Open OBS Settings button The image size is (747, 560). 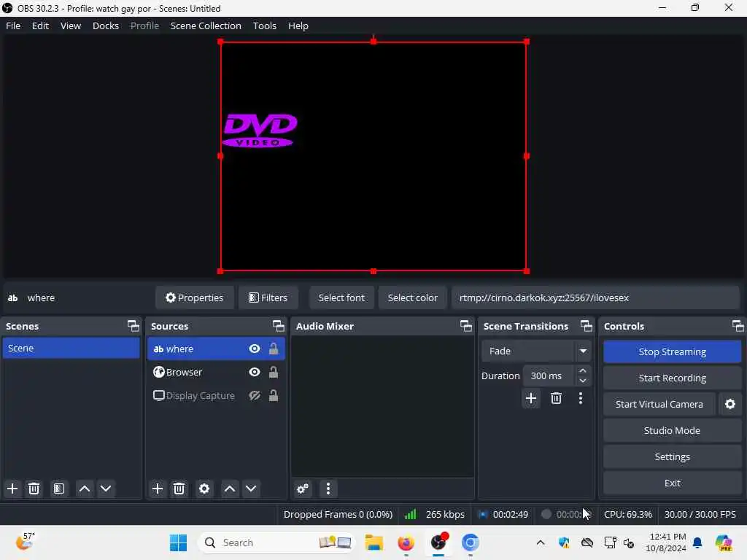[672, 456]
